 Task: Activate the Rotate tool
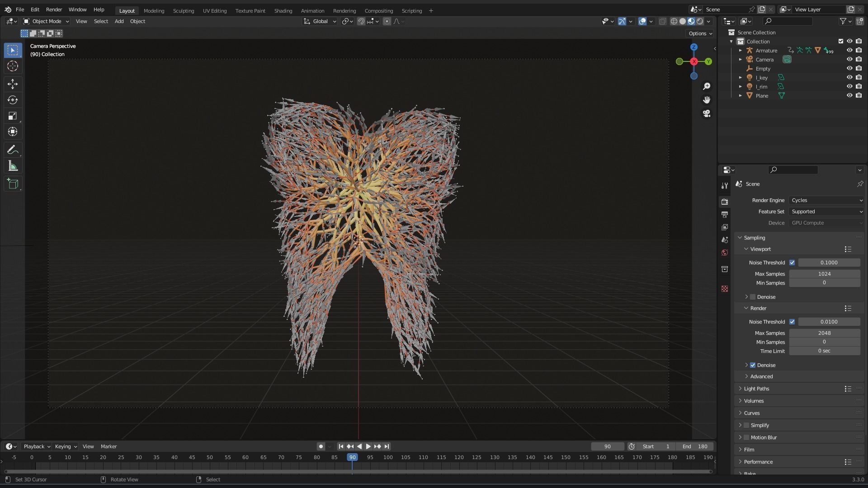point(13,100)
